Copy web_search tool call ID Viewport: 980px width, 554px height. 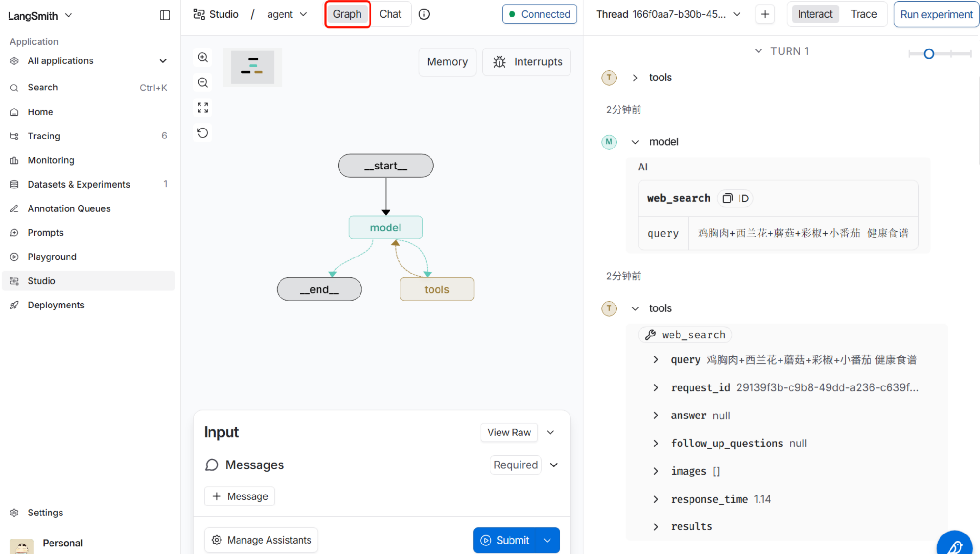[x=735, y=198]
